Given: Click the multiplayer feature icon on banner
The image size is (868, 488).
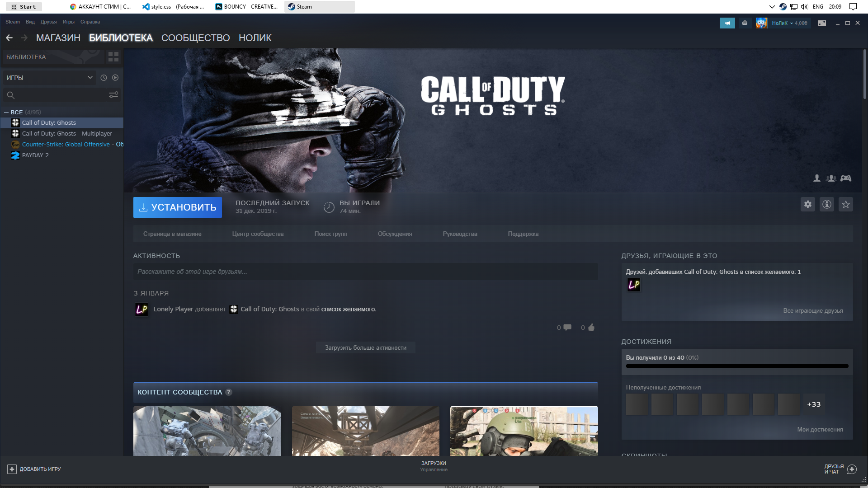Looking at the screenshot, I should (x=831, y=178).
